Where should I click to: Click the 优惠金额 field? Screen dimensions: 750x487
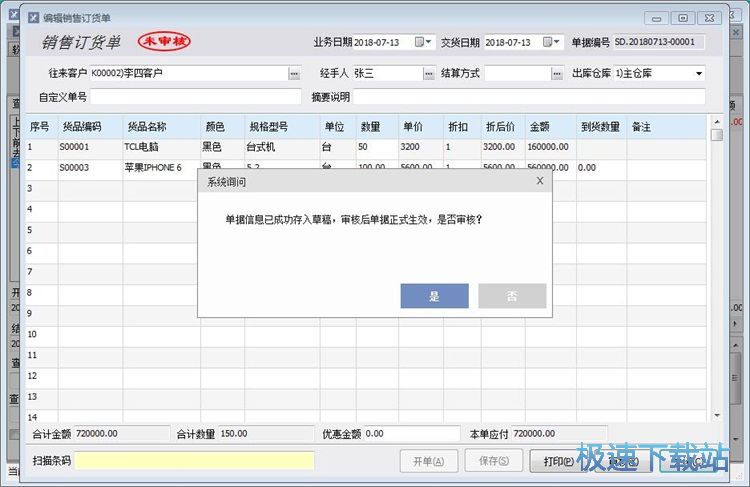coord(412,433)
